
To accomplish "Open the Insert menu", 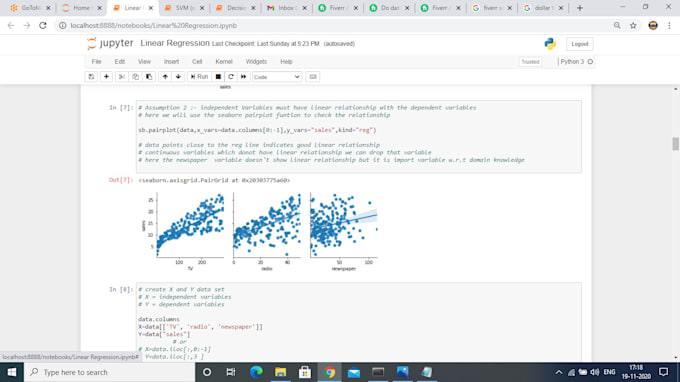I will (171, 62).
